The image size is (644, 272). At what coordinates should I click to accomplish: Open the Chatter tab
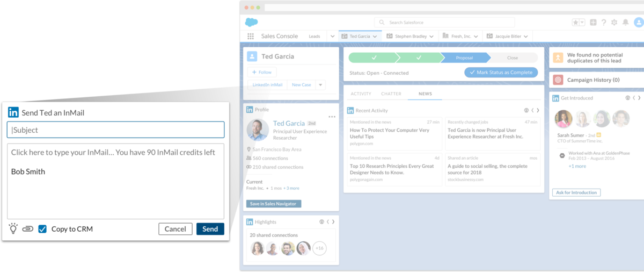tap(391, 94)
